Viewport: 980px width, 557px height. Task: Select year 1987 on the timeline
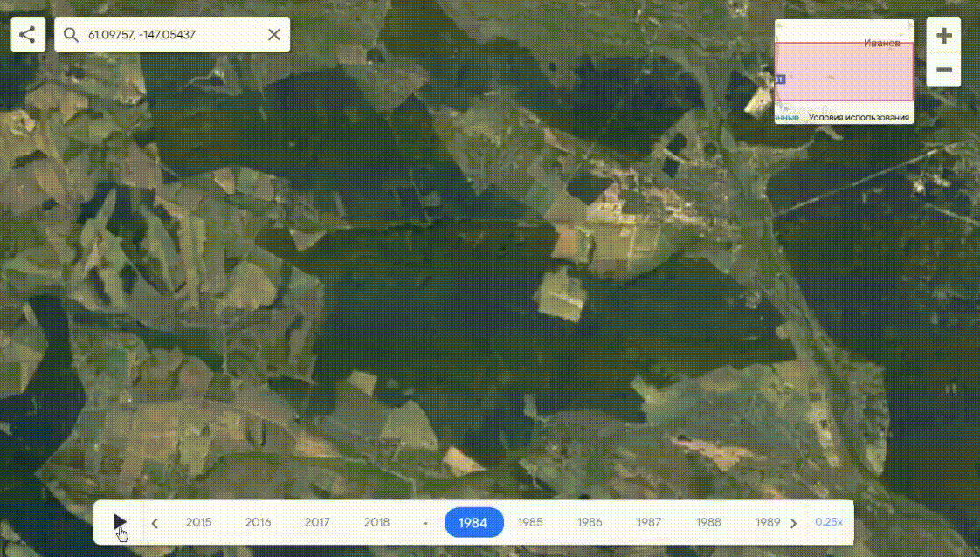649,522
